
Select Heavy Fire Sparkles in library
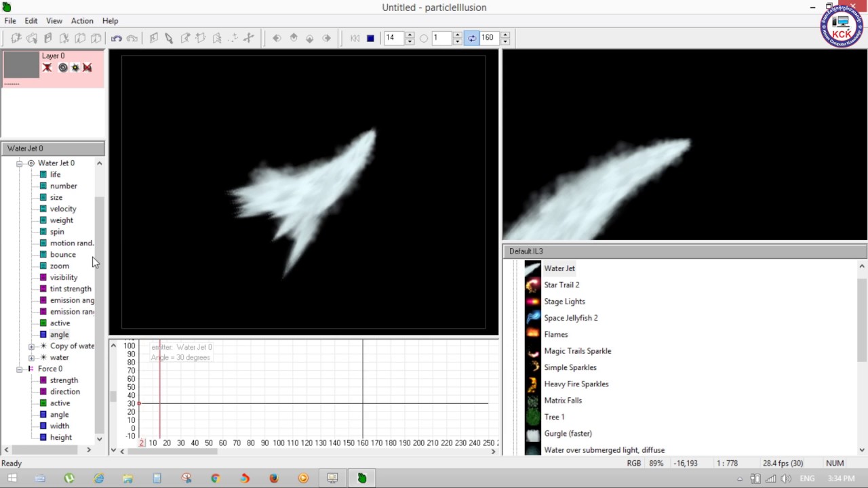(x=576, y=384)
